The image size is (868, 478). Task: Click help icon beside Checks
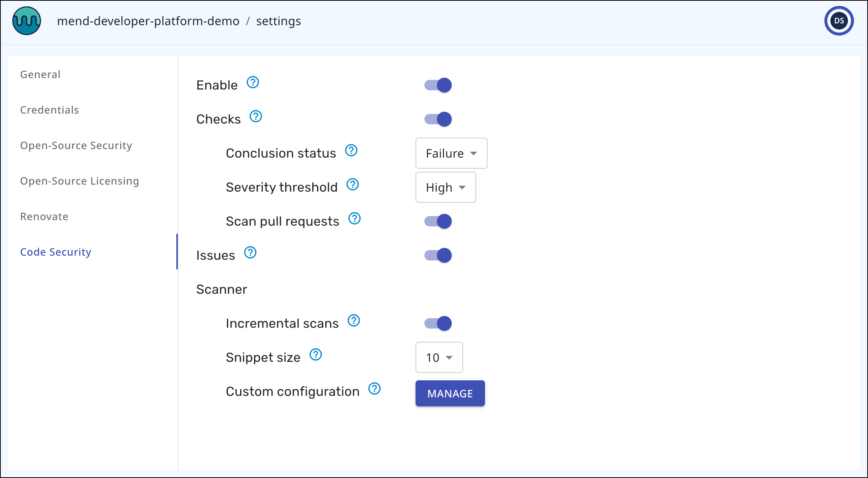click(x=256, y=117)
